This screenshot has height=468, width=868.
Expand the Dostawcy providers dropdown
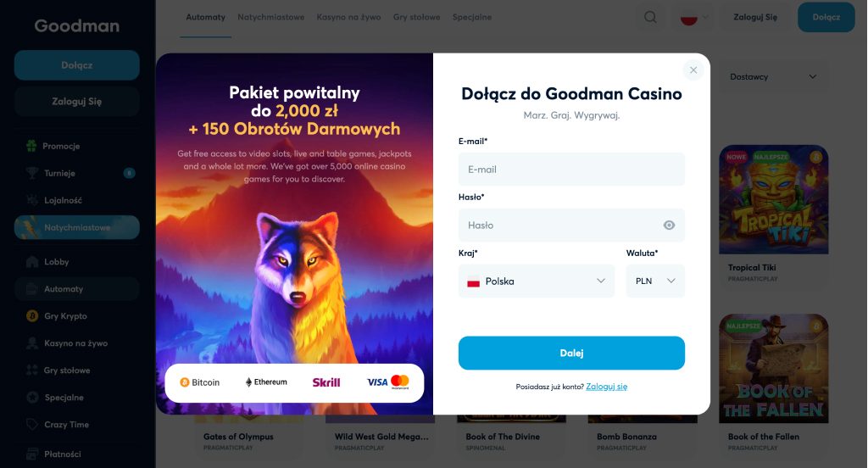point(773,77)
